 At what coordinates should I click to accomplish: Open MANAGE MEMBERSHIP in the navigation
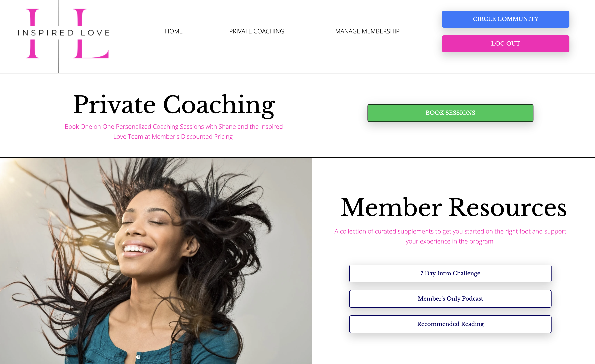tap(367, 31)
